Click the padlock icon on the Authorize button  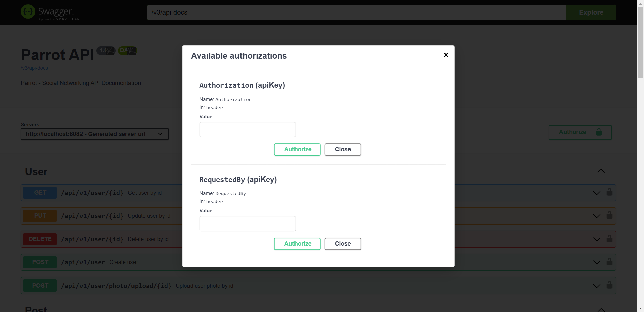click(599, 132)
